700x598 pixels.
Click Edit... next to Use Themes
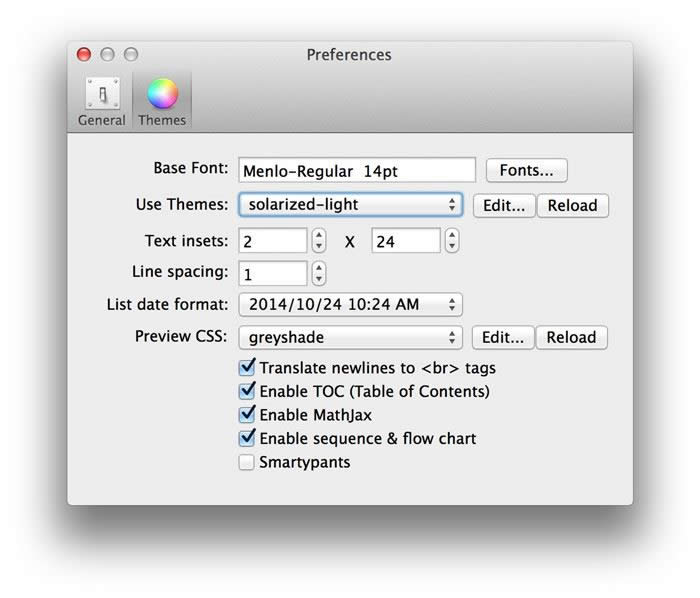pyautogui.click(x=503, y=206)
